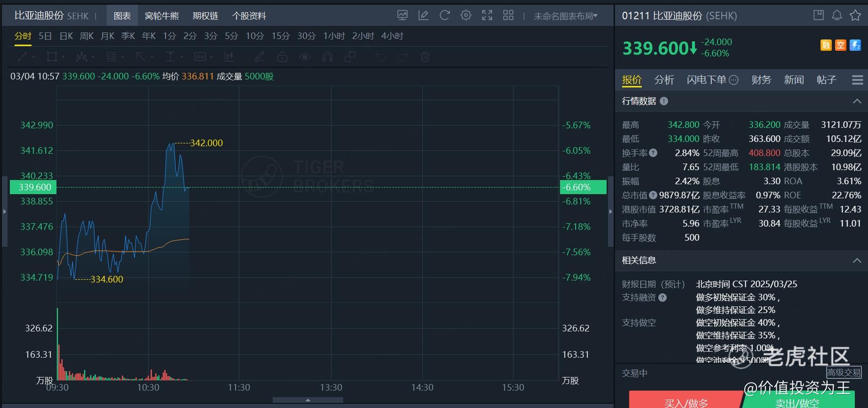Expand the bottom panel arrow handle
The width and height of the screenshot is (868, 408).
(308, 400)
